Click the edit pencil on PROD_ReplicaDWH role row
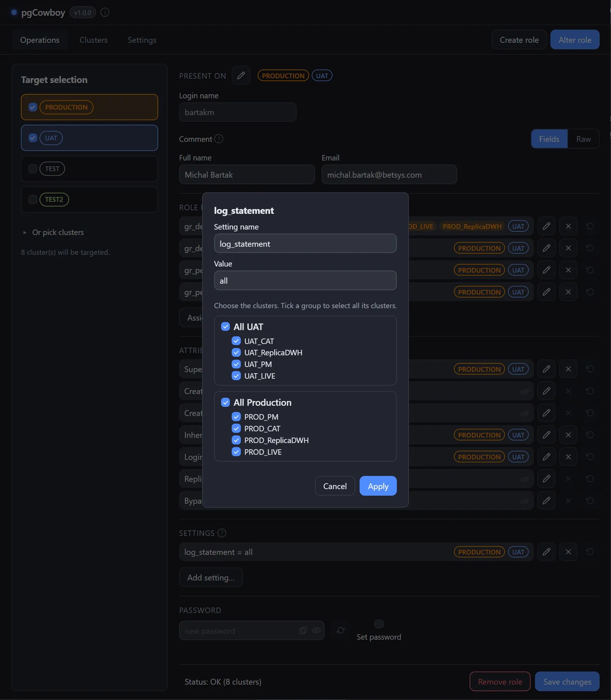Viewport: 611px width, 700px height. click(x=546, y=226)
